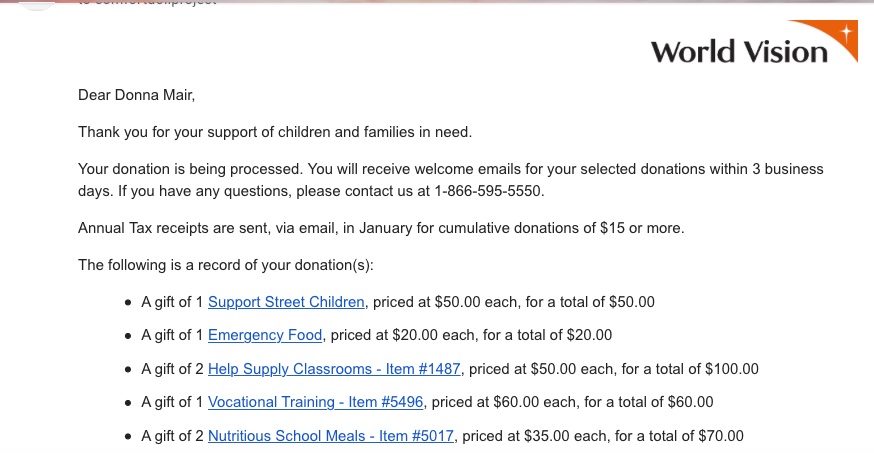Screen dimensions: 874x453
Task: Click the 'Thank you for your support' sentence
Action: coord(275,132)
